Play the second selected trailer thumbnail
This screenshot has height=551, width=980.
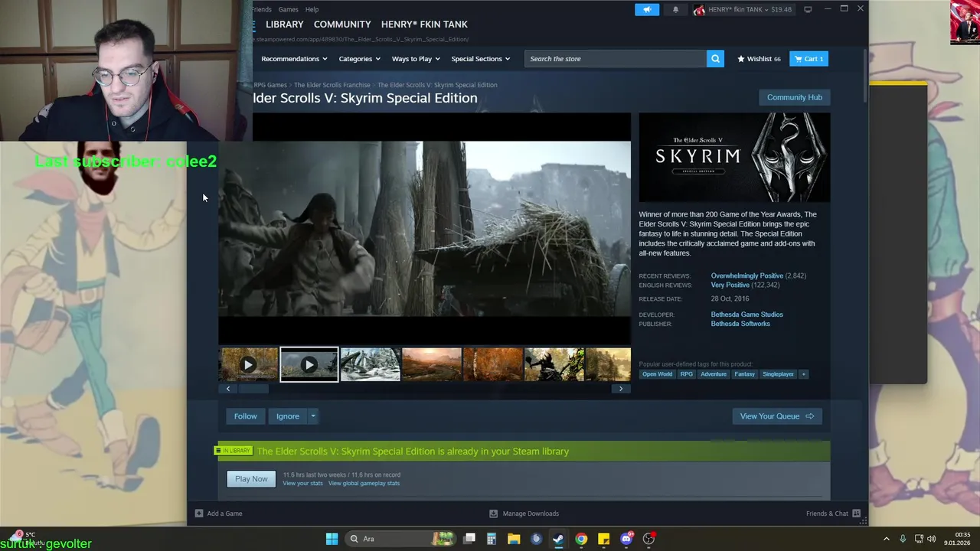309,364
